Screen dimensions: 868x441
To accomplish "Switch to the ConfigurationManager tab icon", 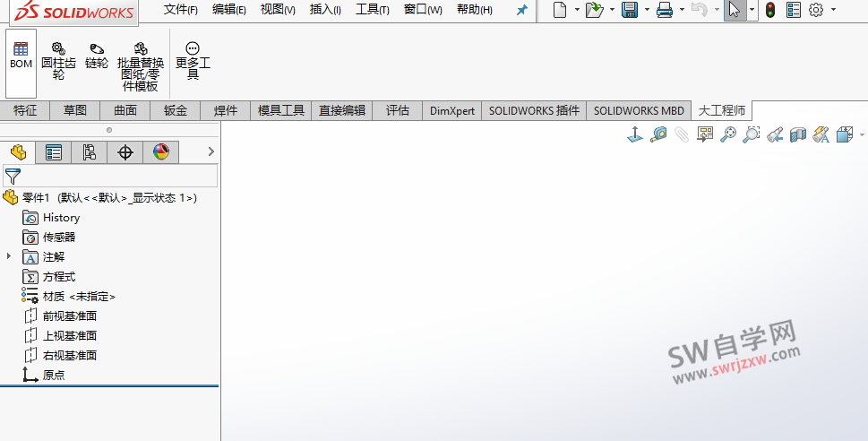I will (x=89, y=152).
